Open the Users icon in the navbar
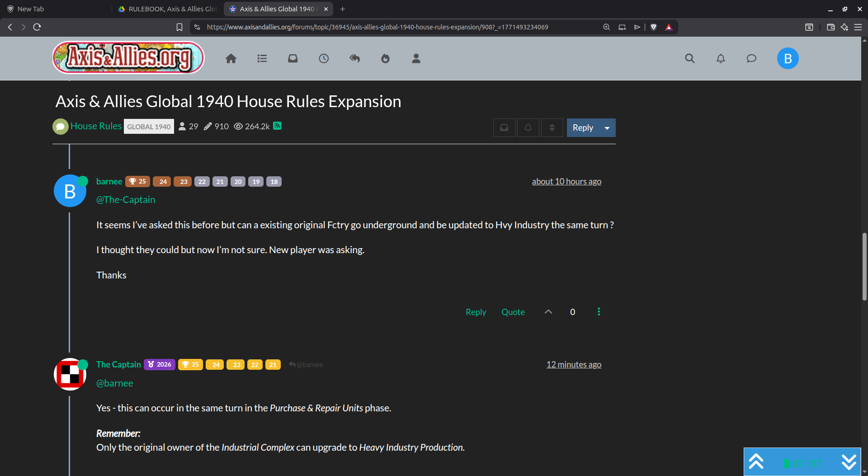868x476 pixels. click(x=416, y=58)
